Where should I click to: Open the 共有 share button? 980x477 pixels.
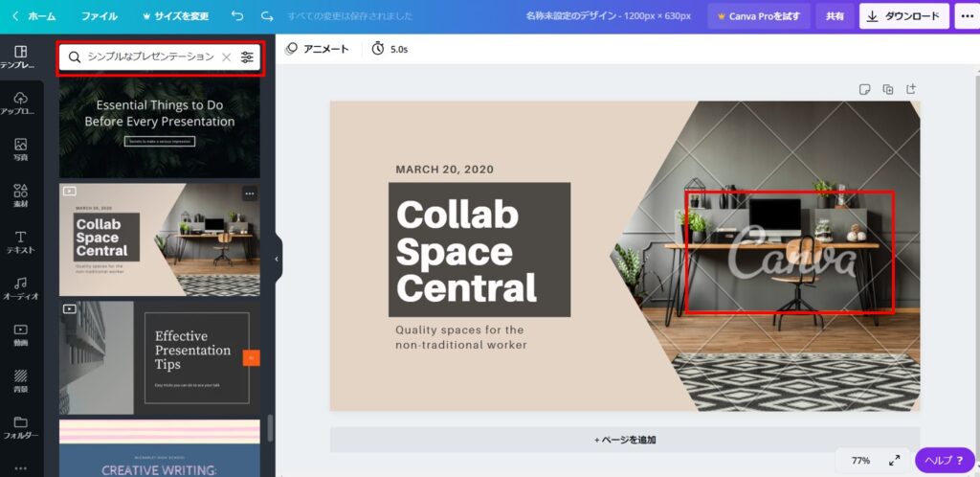835,16
